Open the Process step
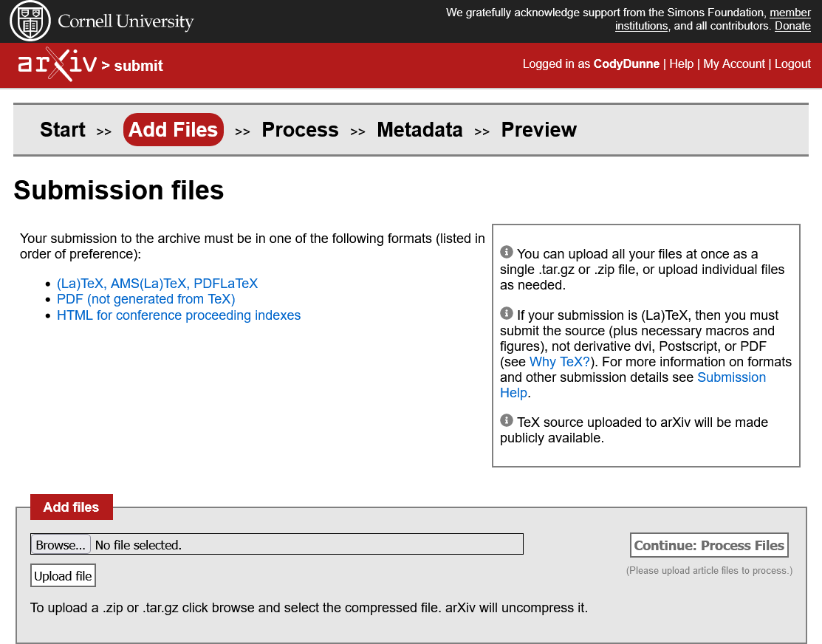Viewport: 822px width, 644px height. coord(300,130)
